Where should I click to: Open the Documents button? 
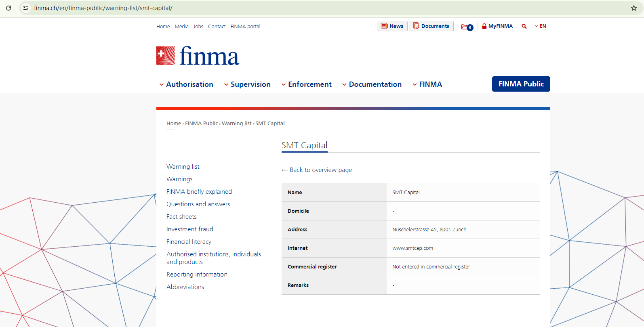click(x=431, y=26)
